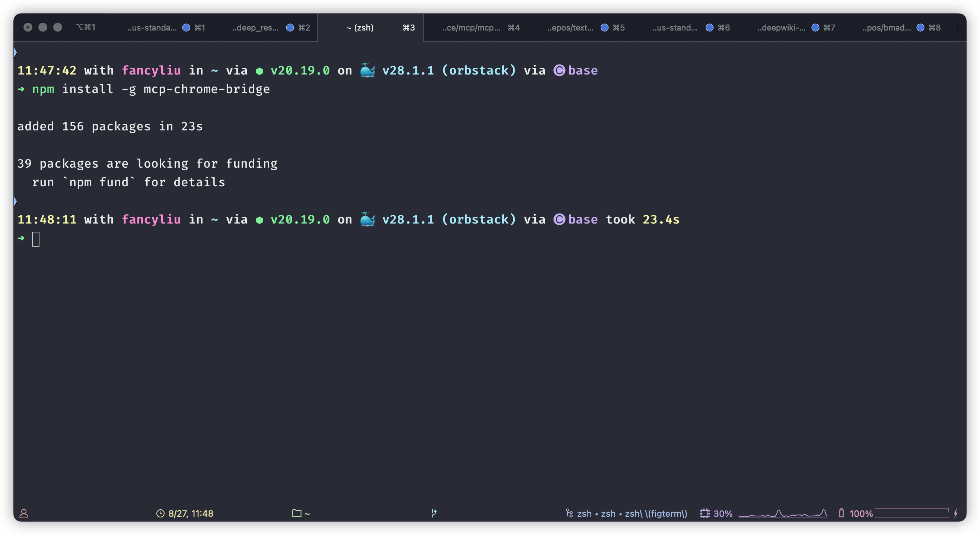This screenshot has width=980, height=535.
Task: Click the CPU usage sparkline graph
Action: click(x=783, y=513)
